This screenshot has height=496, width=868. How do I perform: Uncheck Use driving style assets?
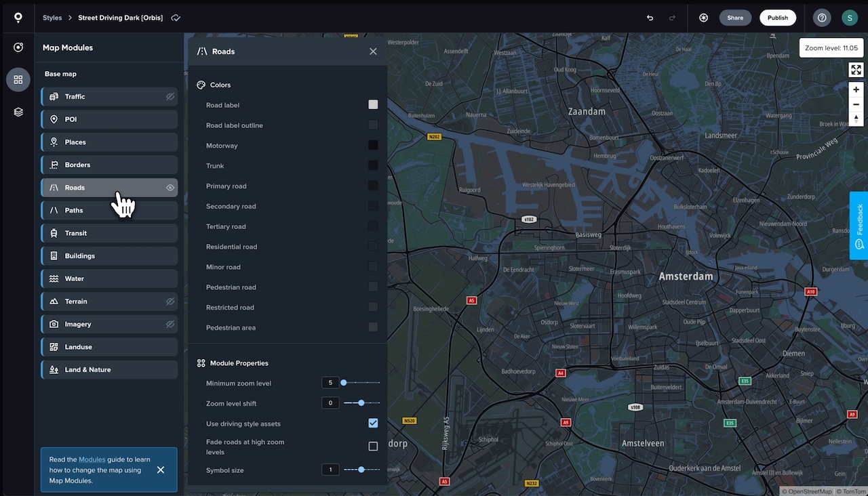373,423
